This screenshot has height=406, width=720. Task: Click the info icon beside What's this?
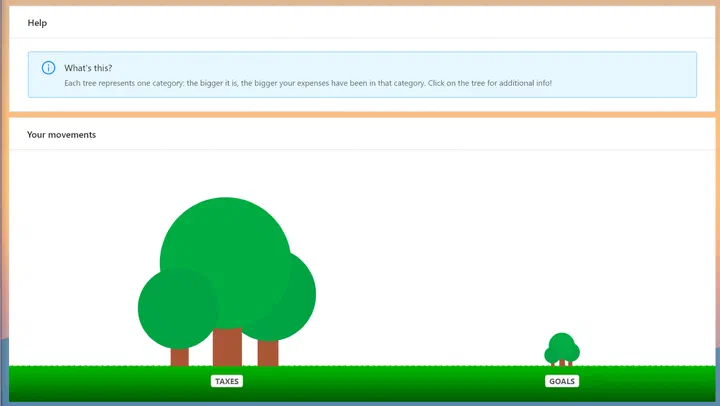coord(48,68)
